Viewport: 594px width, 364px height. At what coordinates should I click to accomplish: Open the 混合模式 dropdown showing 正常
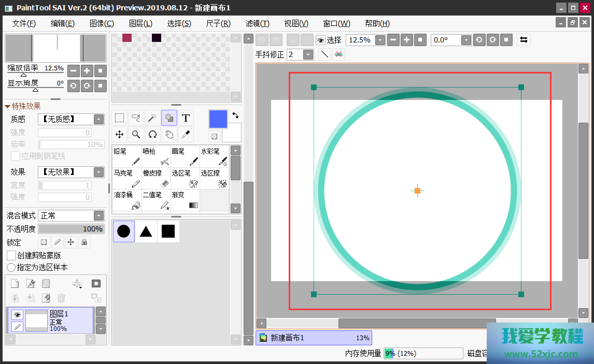72,215
